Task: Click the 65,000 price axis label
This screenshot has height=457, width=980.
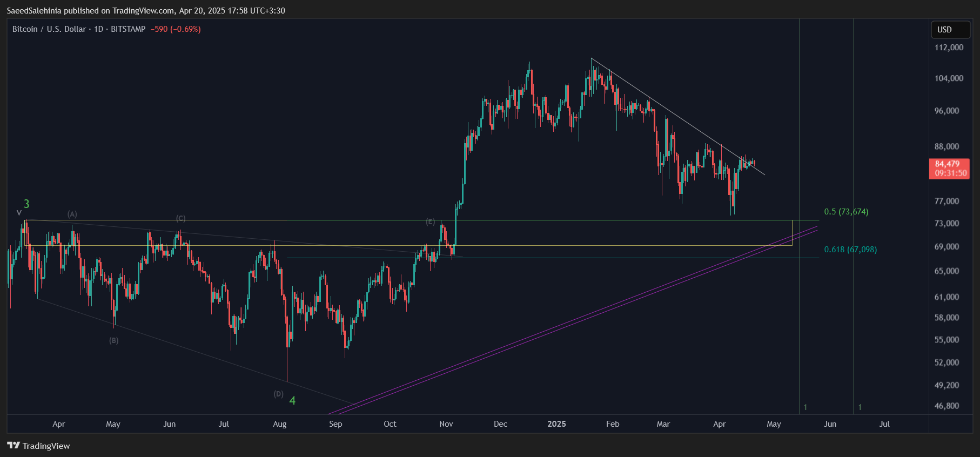Action: pos(947,271)
